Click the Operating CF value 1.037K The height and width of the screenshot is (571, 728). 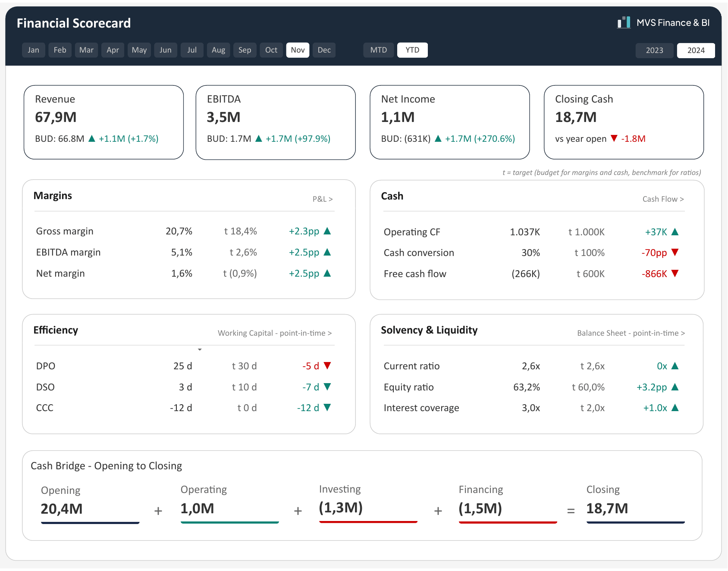coord(525,232)
